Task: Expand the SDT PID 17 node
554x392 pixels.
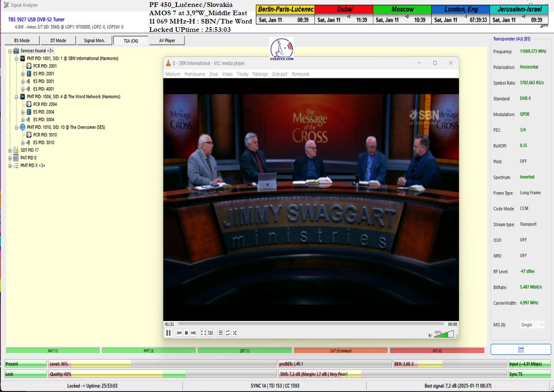Action: [10, 150]
